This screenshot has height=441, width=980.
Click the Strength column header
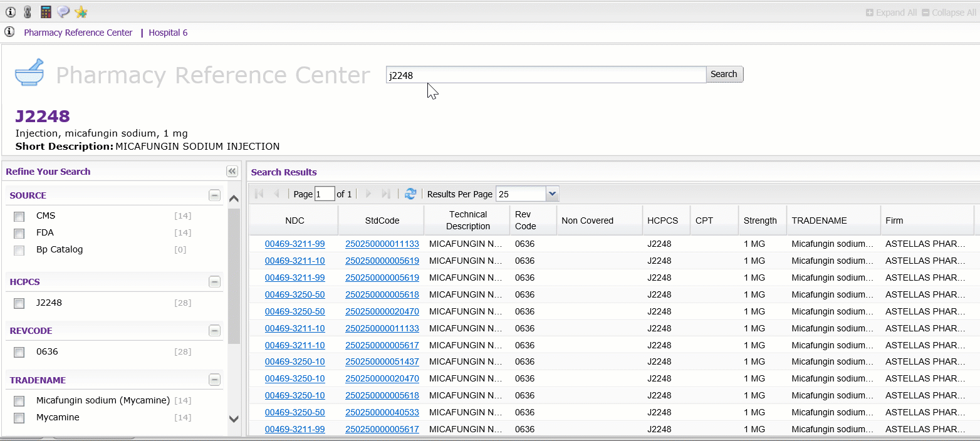coord(759,220)
